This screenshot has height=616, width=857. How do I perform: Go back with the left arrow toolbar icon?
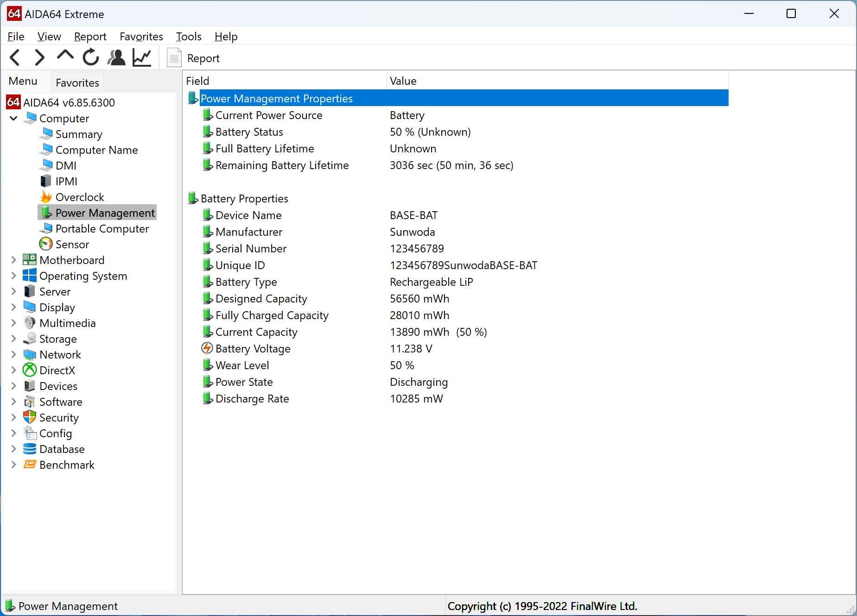pyautogui.click(x=15, y=57)
